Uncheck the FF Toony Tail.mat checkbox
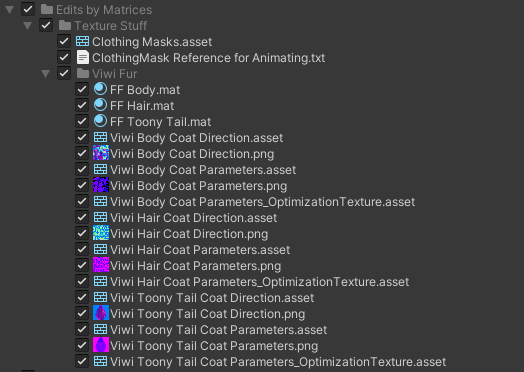The image size is (524, 372). (82, 121)
